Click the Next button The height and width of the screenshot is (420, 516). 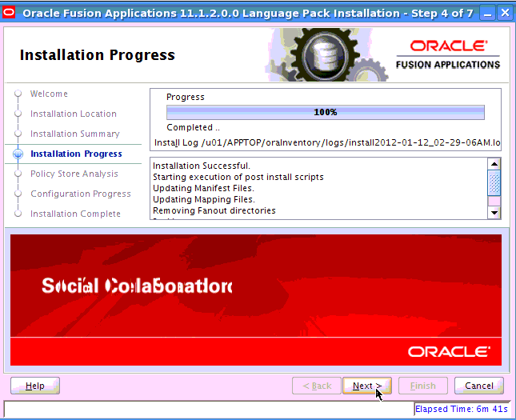[367, 386]
